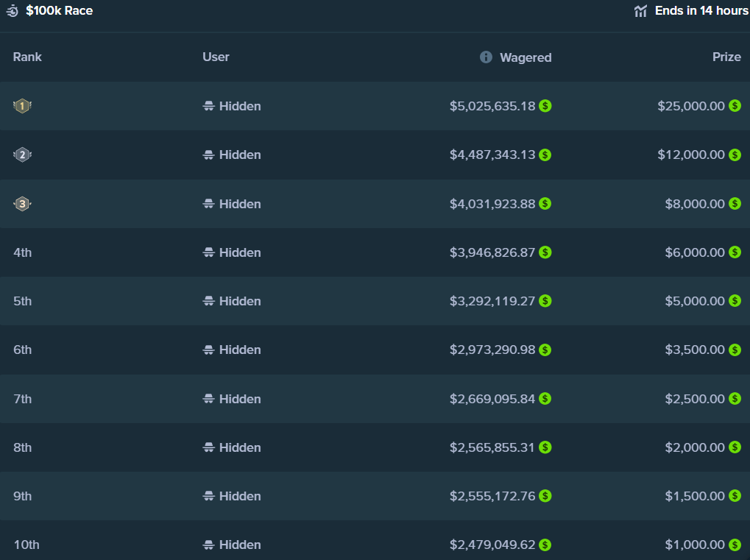Select the 5th rank label
Screen dimensions: 750x560
(x=22, y=301)
